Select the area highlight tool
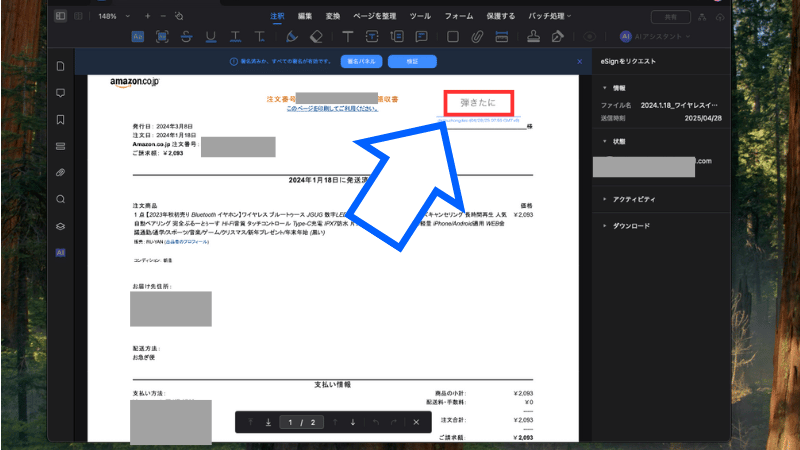The width and height of the screenshot is (800, 450). point(162,36)
